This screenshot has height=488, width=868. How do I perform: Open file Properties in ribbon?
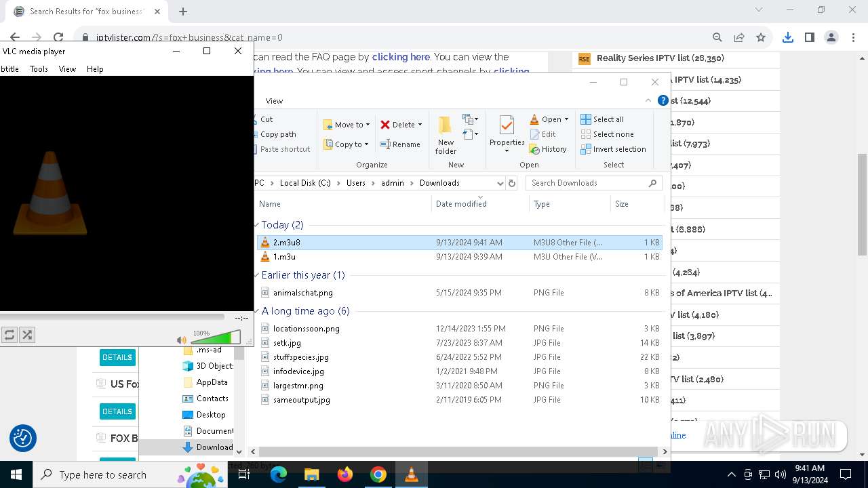coord(507,135)
